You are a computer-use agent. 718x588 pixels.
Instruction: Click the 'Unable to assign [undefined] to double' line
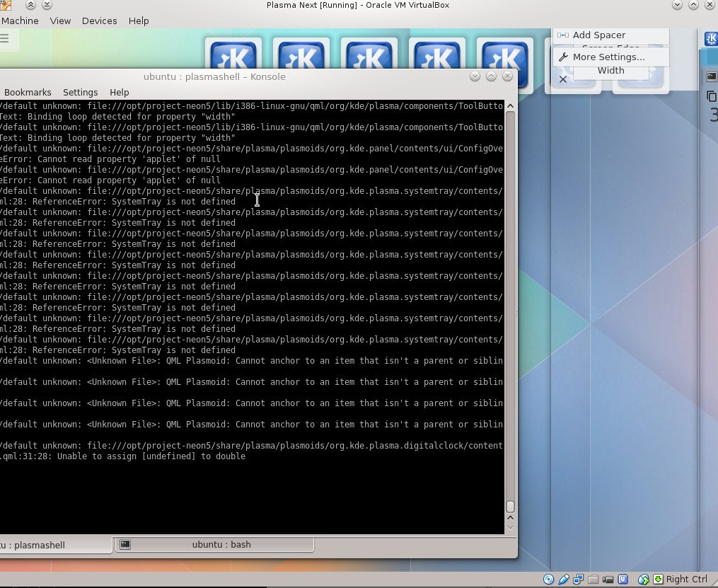click(x=151, y=456)
